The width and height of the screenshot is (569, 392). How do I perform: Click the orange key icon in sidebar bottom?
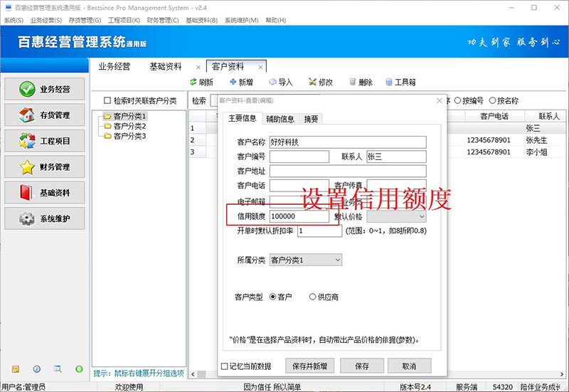point(15,369)
